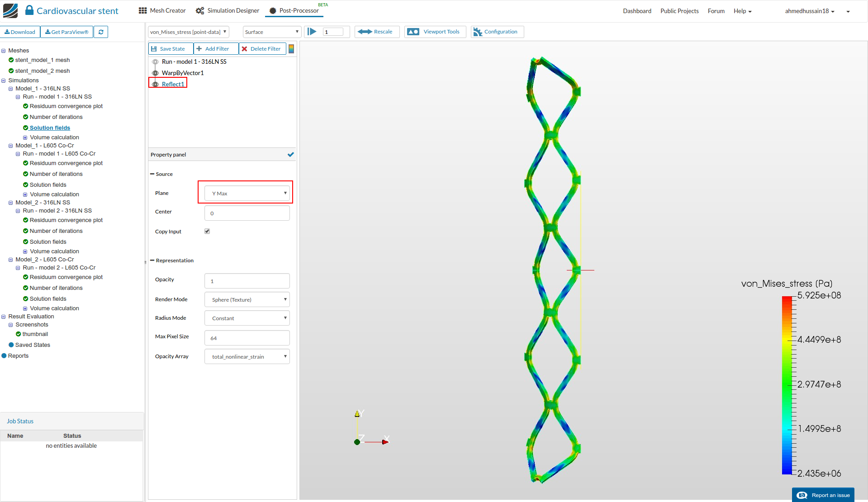
Task: Open Public Projects page
Action: click(x=679, y=11)
